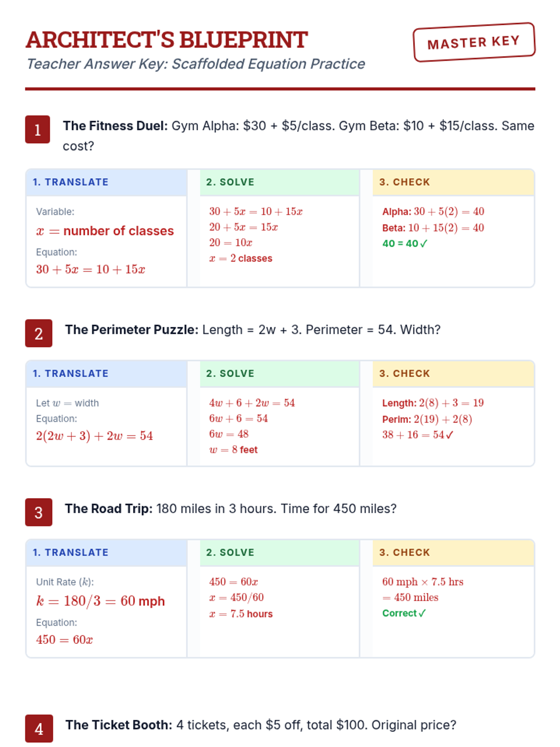560x747 pixels.
Task: Click the 'x = 7.5 hours' answer
Action: [241, 613]
